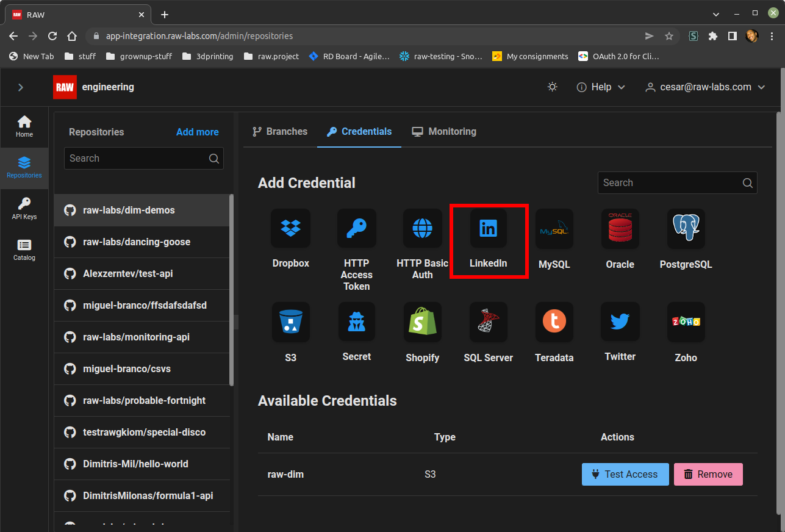Click the RAW logo
Screen dimensions: 785x532
coord(65,87)
